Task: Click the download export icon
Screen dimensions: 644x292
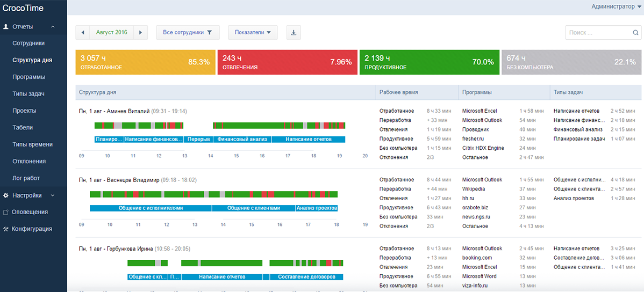Action: point(294,32)
